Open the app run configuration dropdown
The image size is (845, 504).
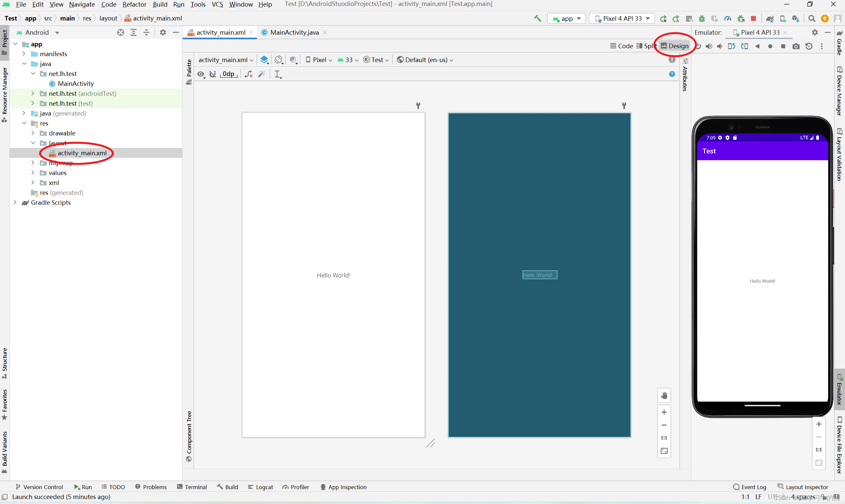point(566,19)
